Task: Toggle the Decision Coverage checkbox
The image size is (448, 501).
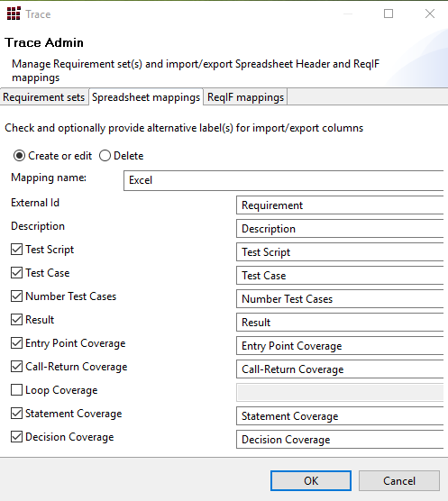Action: (16, 436)
